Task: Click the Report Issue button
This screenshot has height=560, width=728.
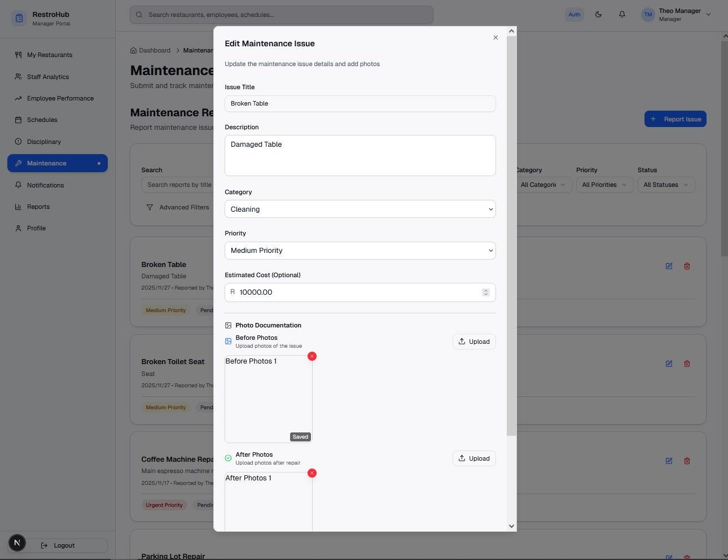Action: pyautogui.click(x=676, y=119)
